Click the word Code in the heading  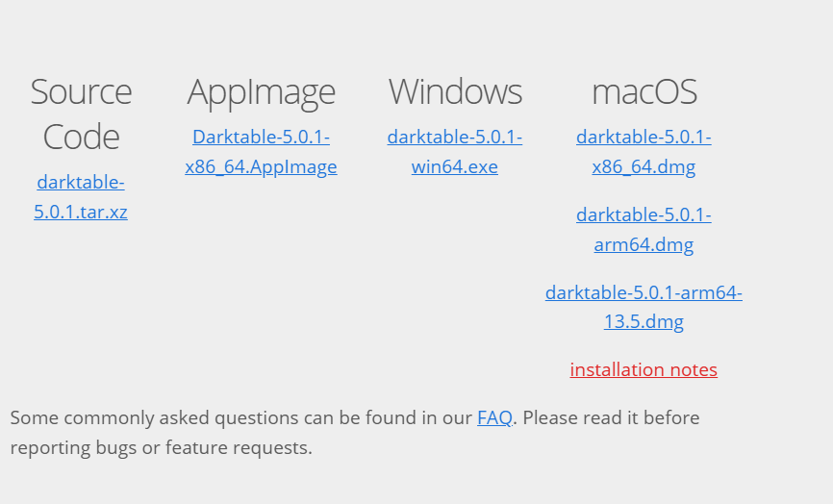tap(81, 137)
